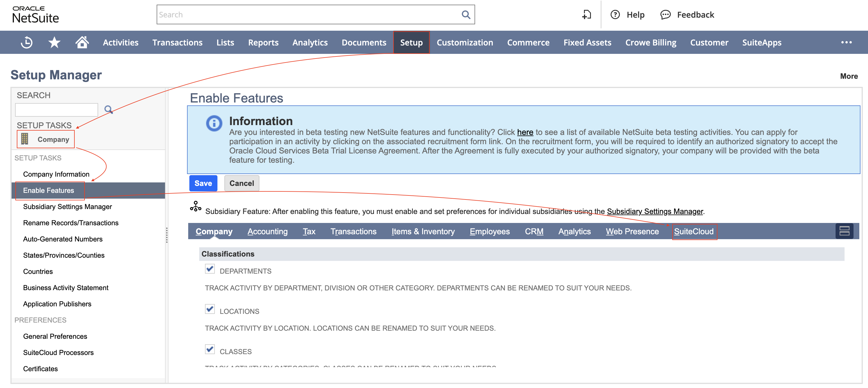Switch to the Analytics features tab
The height and width of the screenshot is (388, 868).
click(x=574, y=231)
